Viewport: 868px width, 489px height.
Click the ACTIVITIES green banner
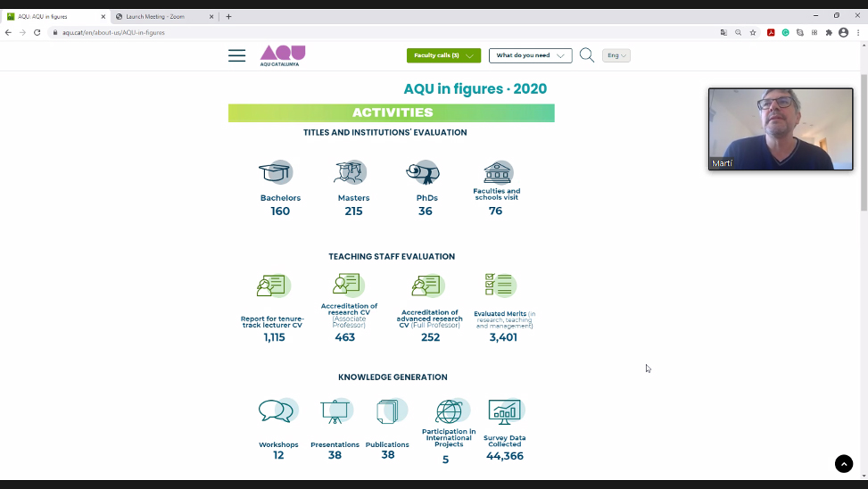(392, 113)
